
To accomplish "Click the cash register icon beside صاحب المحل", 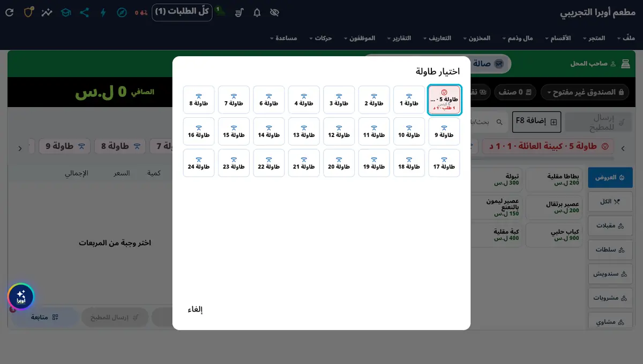I will coord(625,64).
